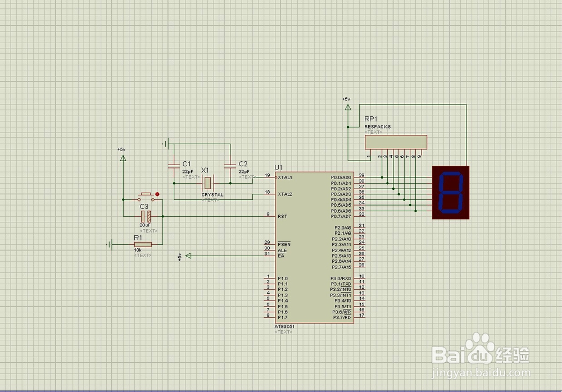Click the X1 reference label
This screenshot has width=562, height=392.
tap(205, 170)
